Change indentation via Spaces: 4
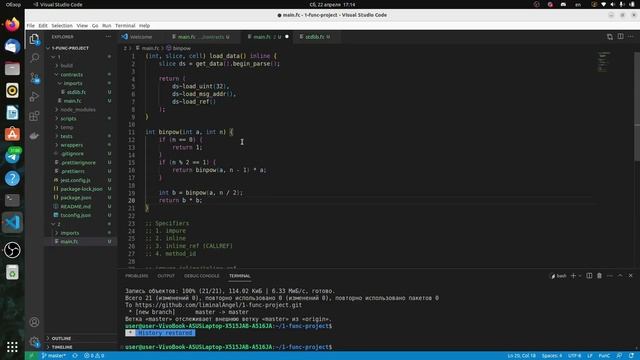This screenshot has height=360, width=640. click(552, 356)
